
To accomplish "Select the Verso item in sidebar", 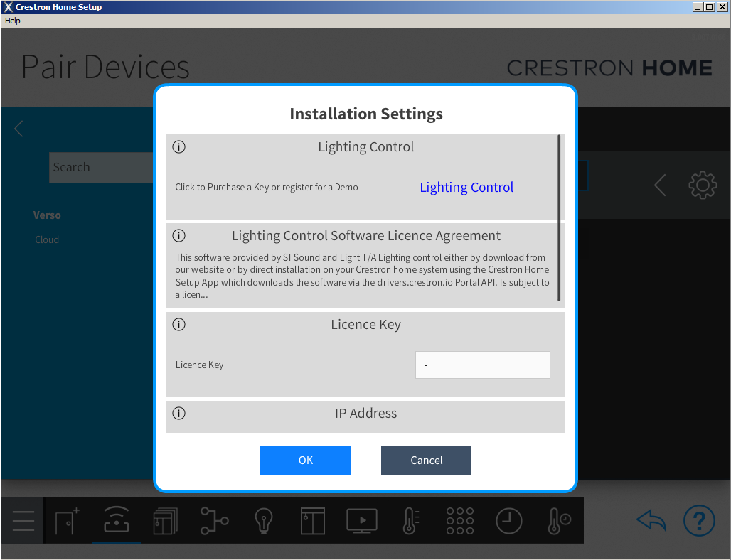I will [47, 215].
